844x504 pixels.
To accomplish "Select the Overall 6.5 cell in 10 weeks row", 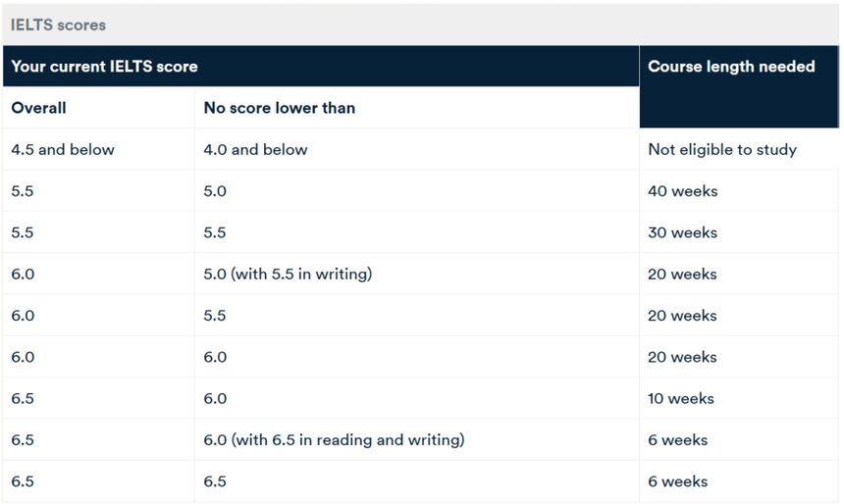I will [x=23, y=399].
